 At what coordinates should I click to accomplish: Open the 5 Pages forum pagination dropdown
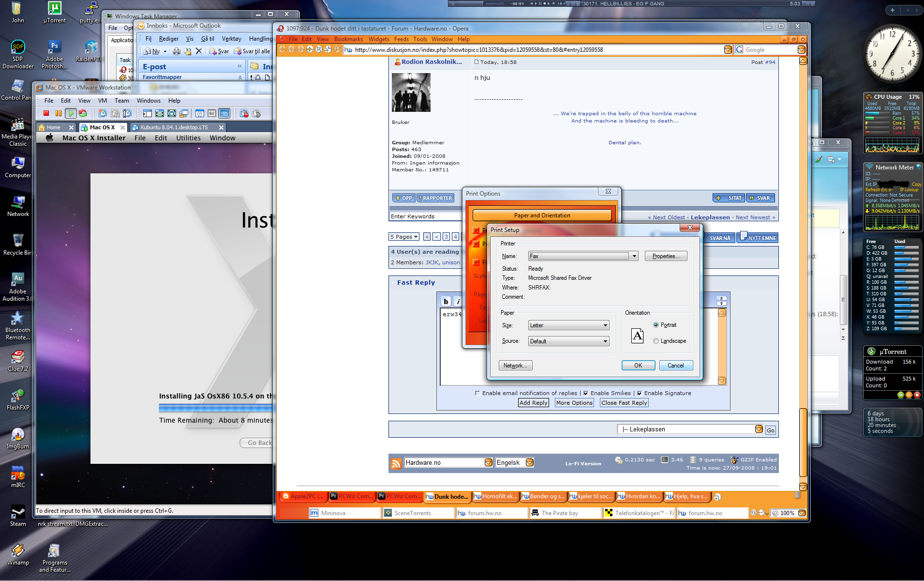pyautogui.click(x=404, y=237)
